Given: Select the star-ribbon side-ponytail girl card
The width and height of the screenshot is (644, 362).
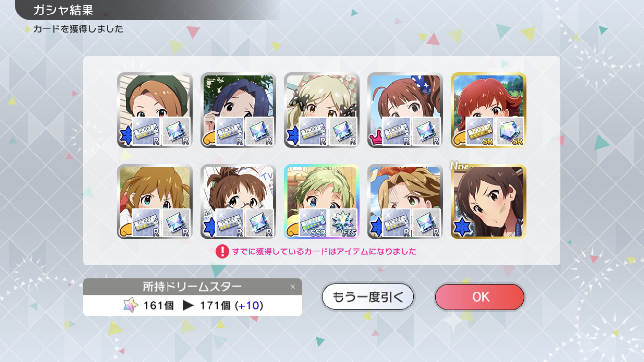Looking at the screenshot, I should [x=405, y=110].
